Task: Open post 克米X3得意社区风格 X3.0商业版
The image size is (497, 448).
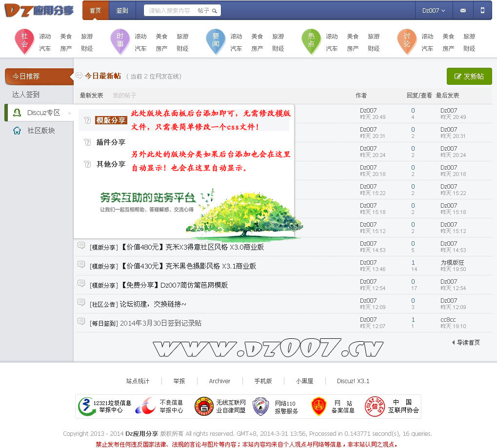Action: tap(193, 247)
